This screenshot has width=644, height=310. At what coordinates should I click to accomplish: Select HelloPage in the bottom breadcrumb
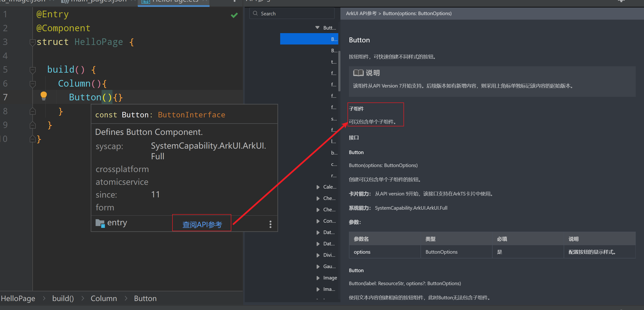(x=18, y=298)
